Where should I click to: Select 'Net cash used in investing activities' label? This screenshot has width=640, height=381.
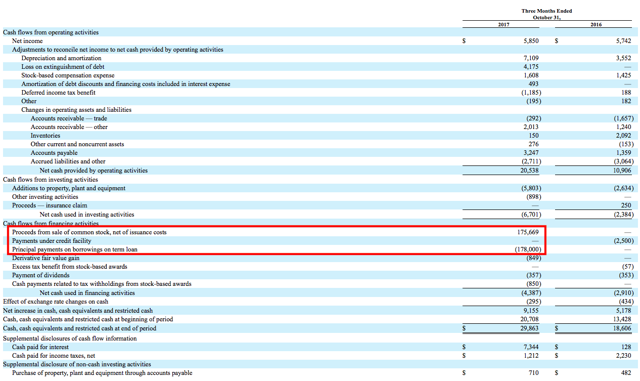click(x=87, y=214)
